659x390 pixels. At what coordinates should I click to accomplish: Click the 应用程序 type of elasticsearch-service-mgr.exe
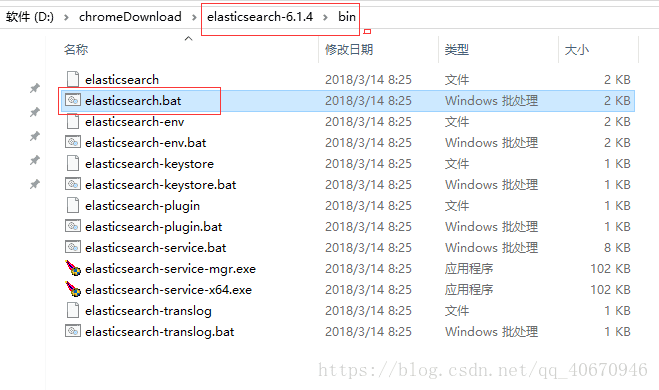(x=469, y=269)
